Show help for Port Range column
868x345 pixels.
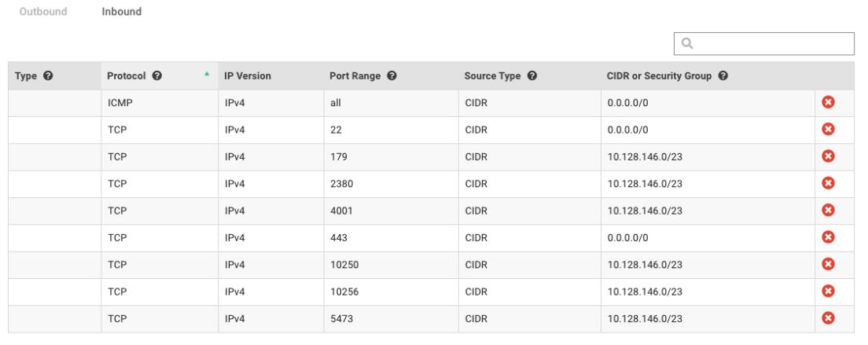[392, 76]
